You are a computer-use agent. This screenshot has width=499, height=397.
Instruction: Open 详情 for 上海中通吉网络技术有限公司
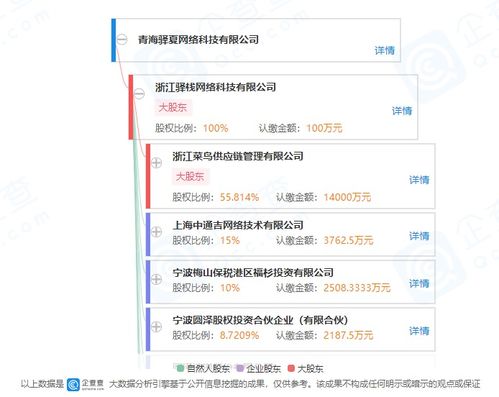(419, 236)
